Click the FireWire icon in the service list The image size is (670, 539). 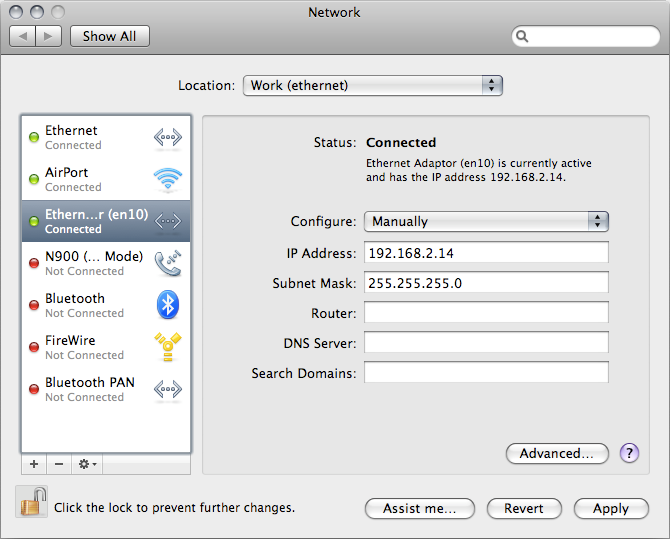167,347
